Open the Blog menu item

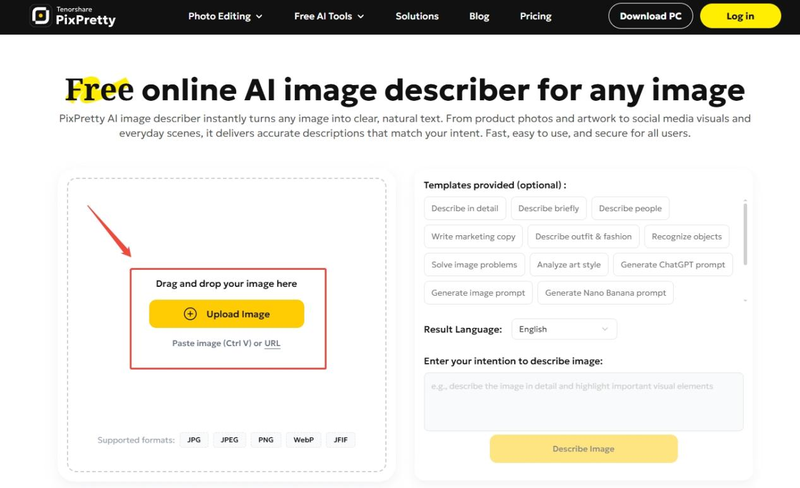tap(479, 16)
